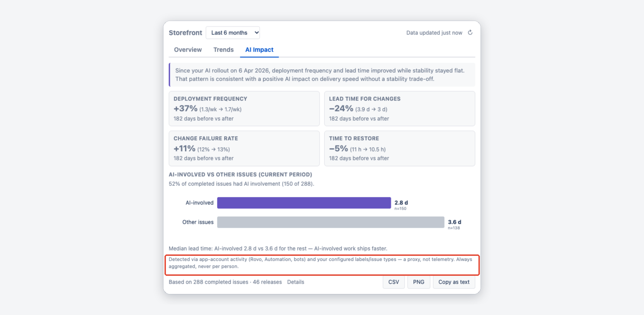Click the −5% time to restore value
This screenshot has height=315, width=644.
pos(338,148)
